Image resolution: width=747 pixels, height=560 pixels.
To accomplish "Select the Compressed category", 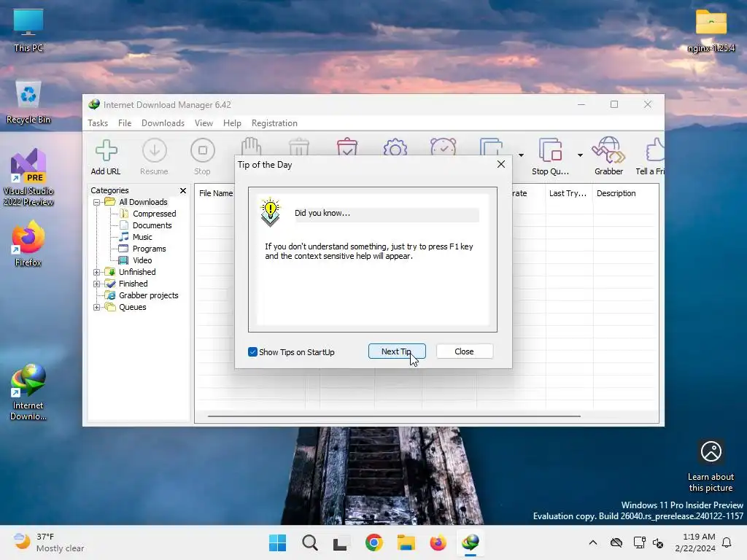I will point(155,214).
